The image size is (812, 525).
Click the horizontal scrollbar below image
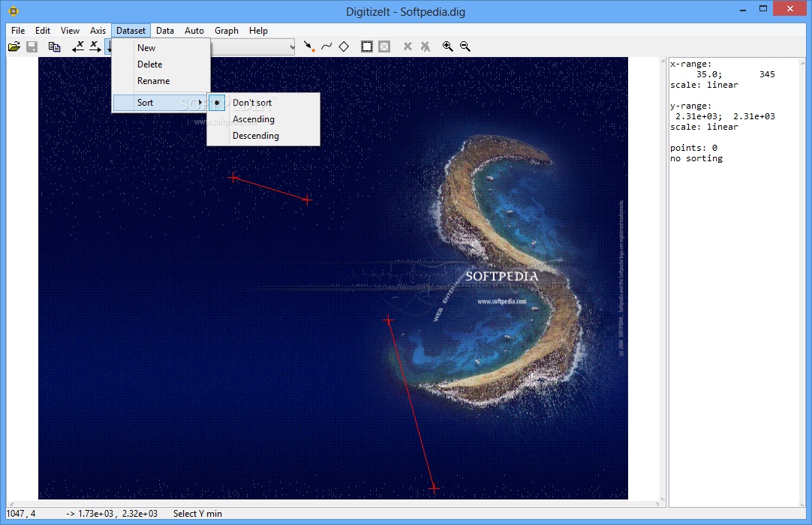pos(334,503)
